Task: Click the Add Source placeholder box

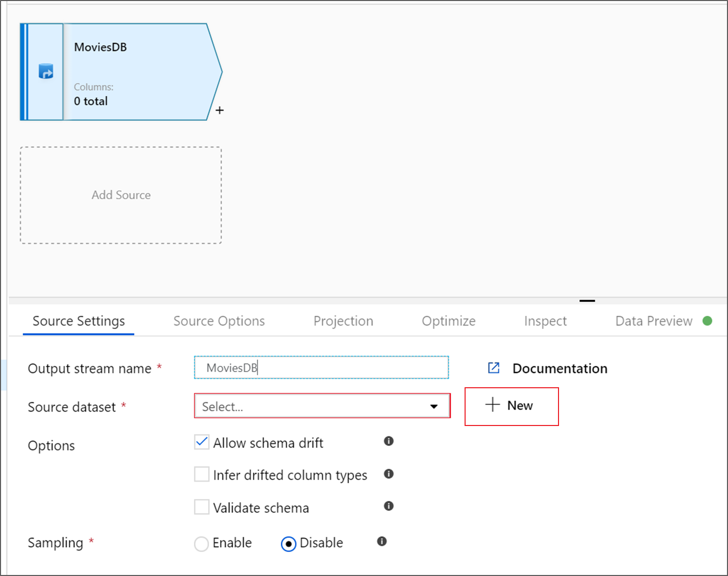Action: tap(121, 195)
